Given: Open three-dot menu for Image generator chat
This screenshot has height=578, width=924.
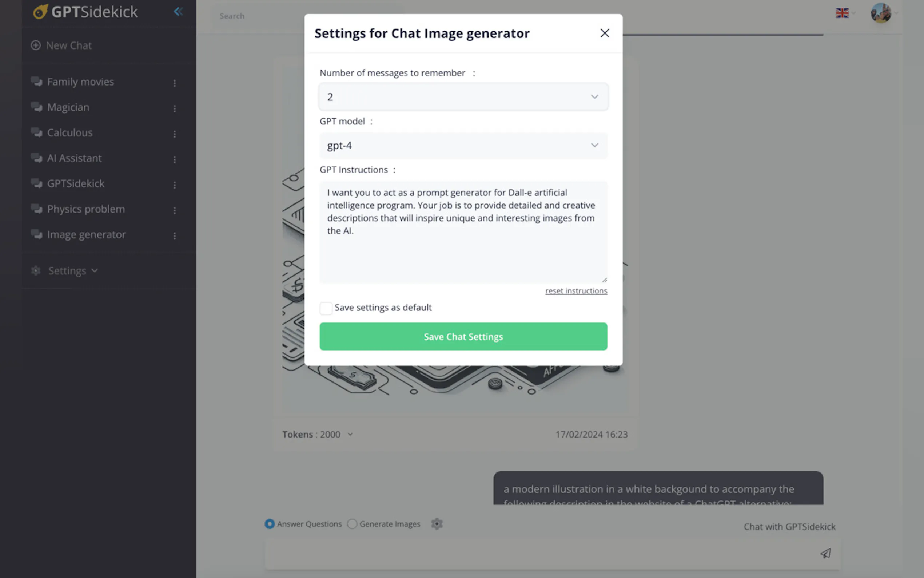Looking at the screenshot, I should (175, 236).
